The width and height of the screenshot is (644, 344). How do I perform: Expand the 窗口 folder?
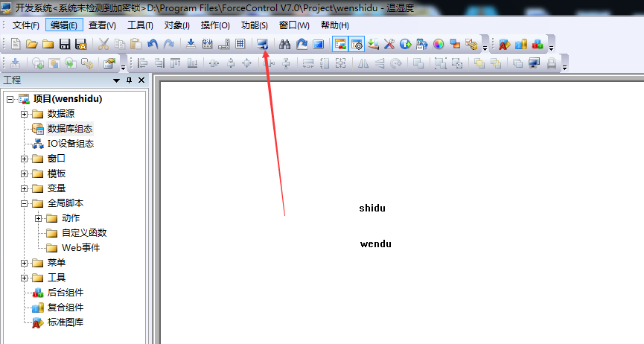click(25, 159)
